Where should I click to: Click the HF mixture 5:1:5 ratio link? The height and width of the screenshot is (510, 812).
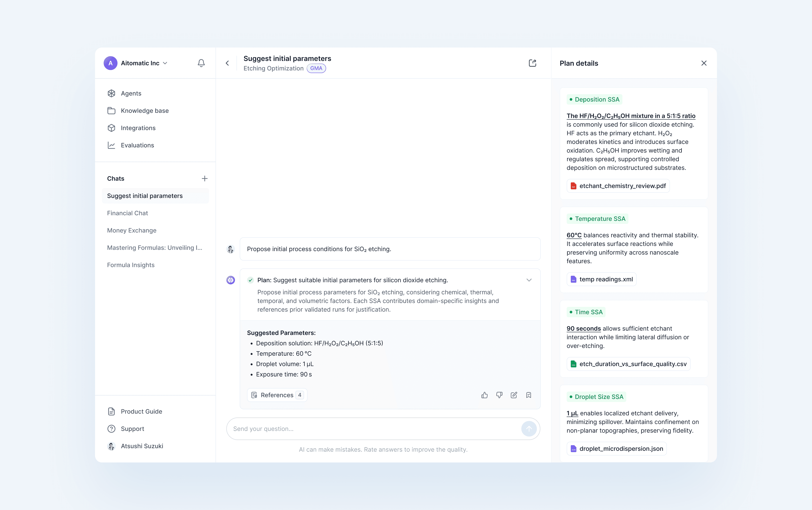tap(631, 116)
